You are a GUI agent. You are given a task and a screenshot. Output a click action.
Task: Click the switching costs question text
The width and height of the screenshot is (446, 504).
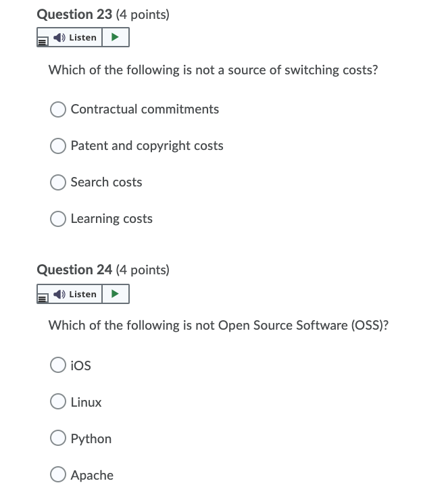point(213,70)
